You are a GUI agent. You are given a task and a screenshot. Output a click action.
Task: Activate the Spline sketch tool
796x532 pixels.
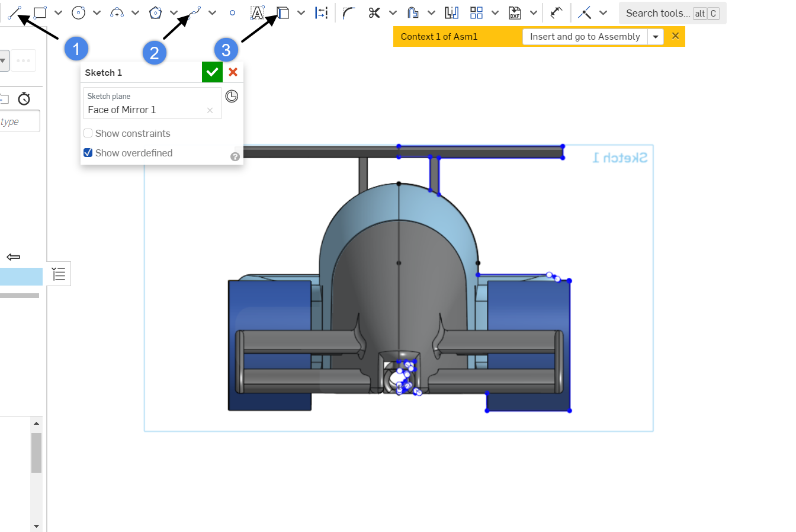click(x=194, y=12)
